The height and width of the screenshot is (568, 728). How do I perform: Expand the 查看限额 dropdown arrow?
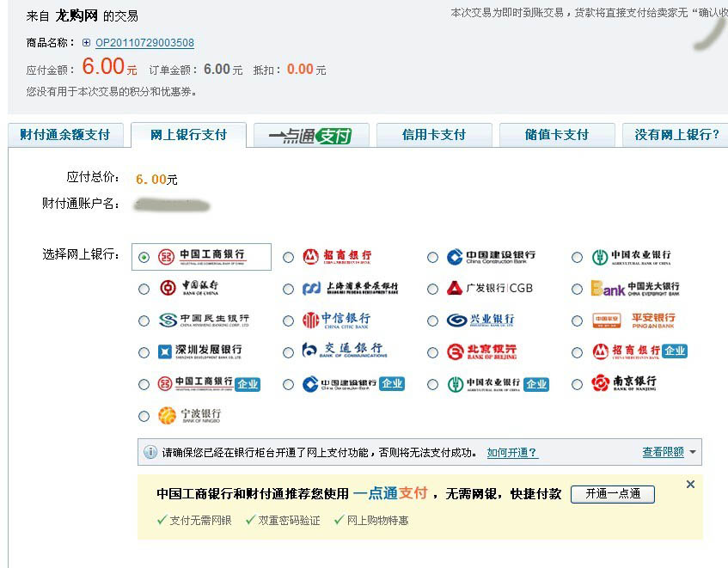click(693, 452)
